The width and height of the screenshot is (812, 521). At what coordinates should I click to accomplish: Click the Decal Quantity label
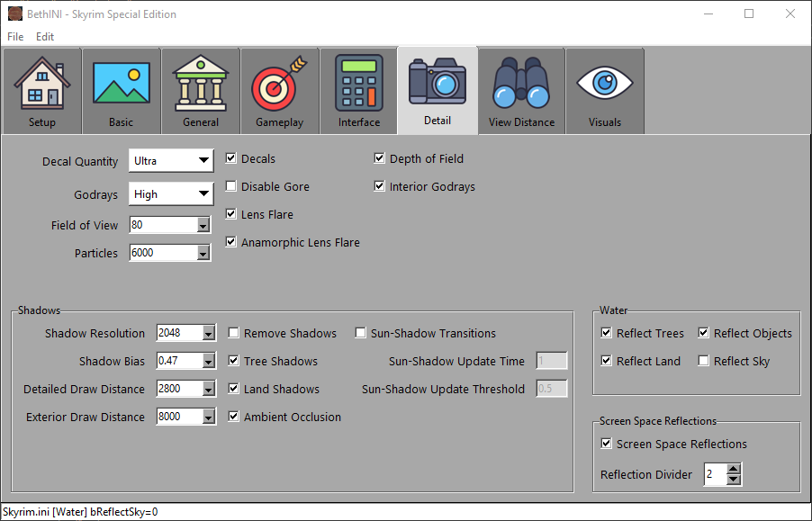pyautogui.click(x=80, y=161)
